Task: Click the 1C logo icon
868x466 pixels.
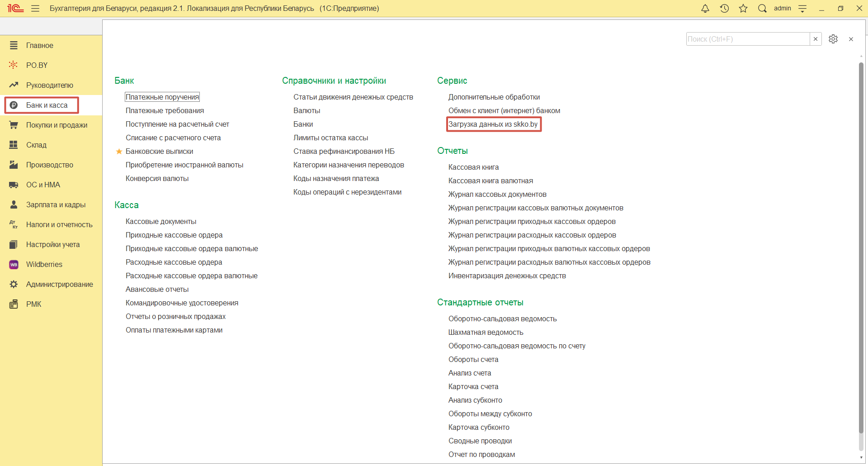Action: click(x=15, y=9)
